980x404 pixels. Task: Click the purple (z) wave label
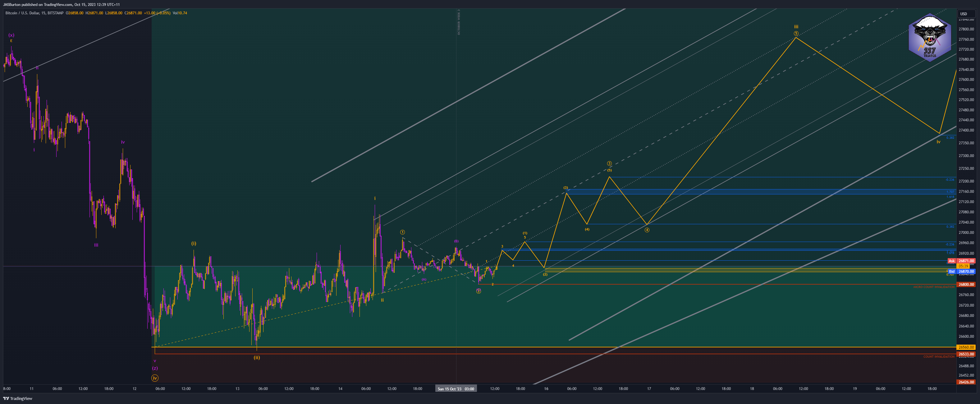point(155,368)
